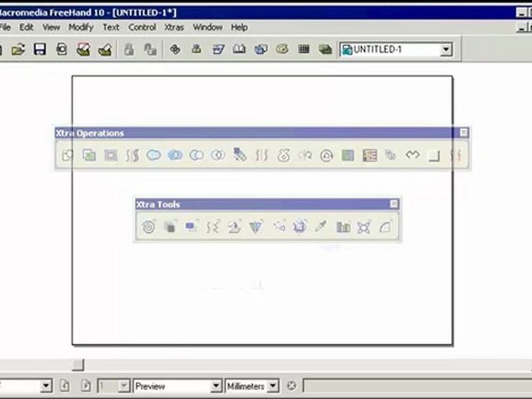Open the Text menu
The width and height of the screenshot is (532, 399).
pos(111,28)
